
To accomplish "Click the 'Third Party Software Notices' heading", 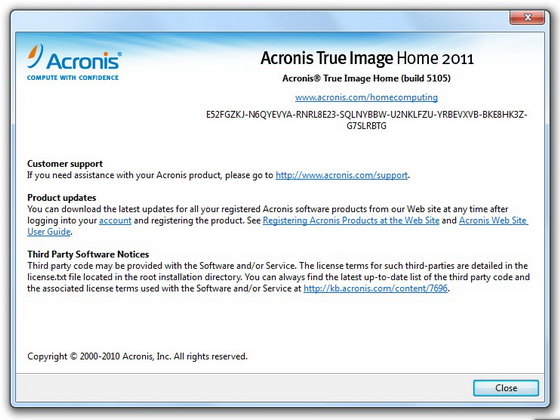I will tap(88, 254).
